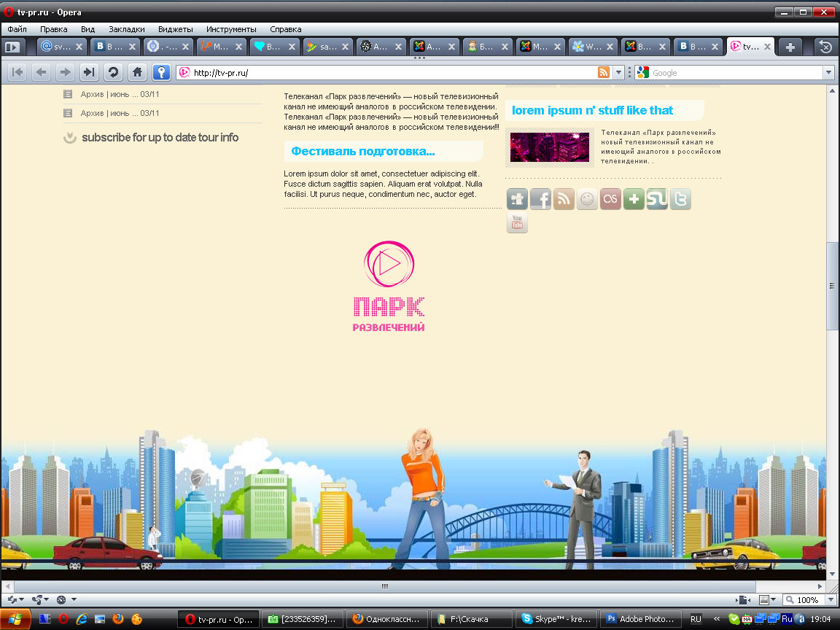Expand the Opera Turbo dropdown arrow
840x630 pixels.
pyautogui.click(x=74, y=599)
